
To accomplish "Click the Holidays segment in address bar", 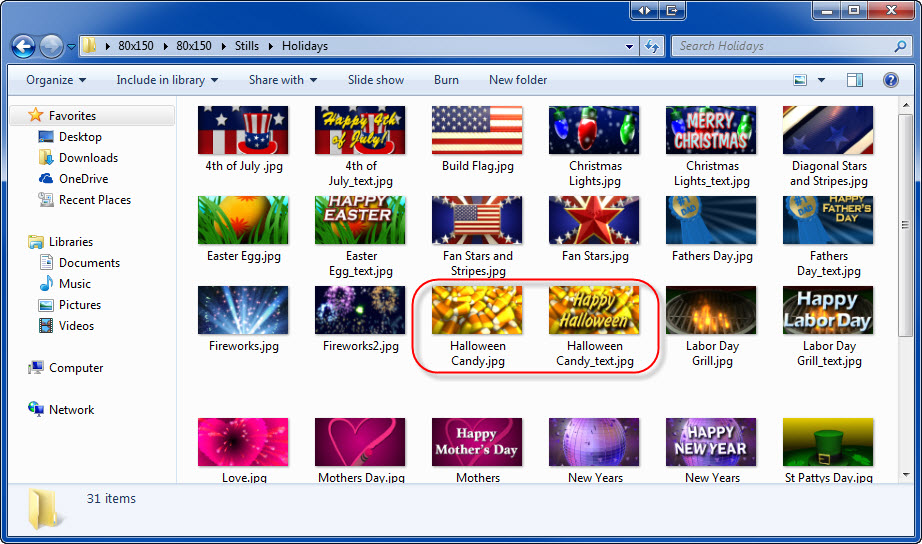I will (305, 46).
